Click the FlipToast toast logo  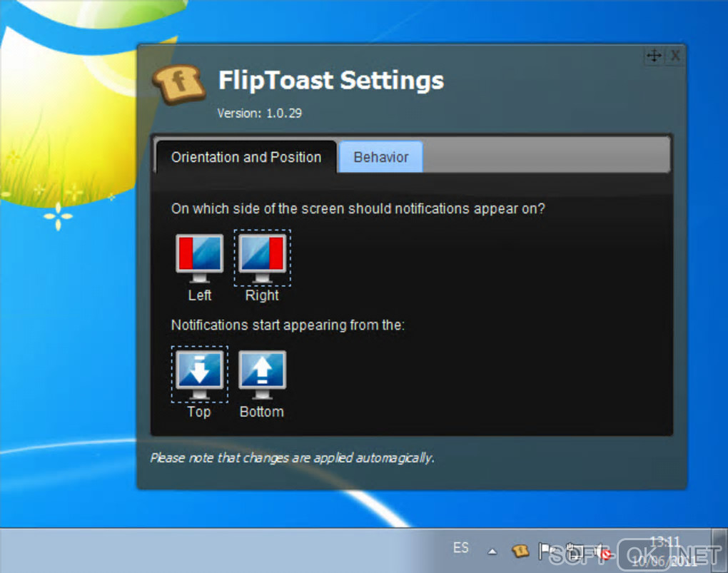tap(178, 84)
